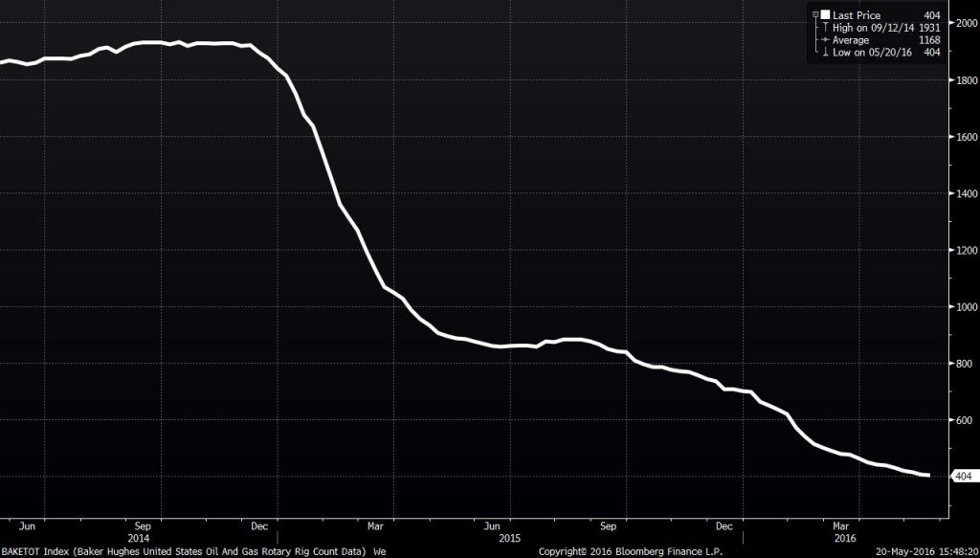This screenshot has height=558, width=980.
Task: Click the 2014 year label on time axis
Action: 142,539
